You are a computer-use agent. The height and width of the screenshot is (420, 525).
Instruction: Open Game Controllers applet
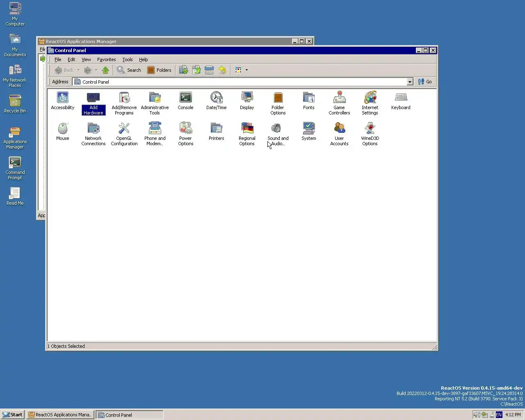[x=339, y=103]
